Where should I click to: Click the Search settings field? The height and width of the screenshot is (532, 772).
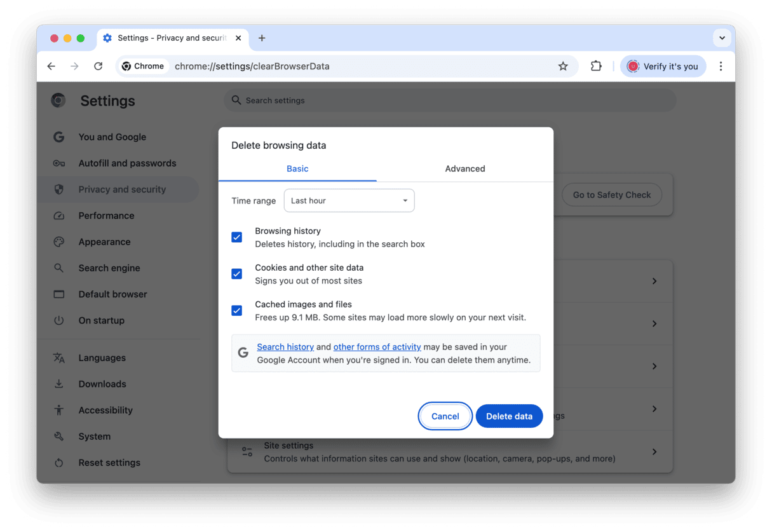point(449,100)
